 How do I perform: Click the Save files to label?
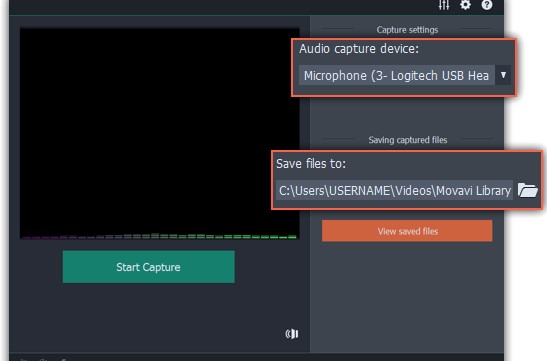point(311,164)
